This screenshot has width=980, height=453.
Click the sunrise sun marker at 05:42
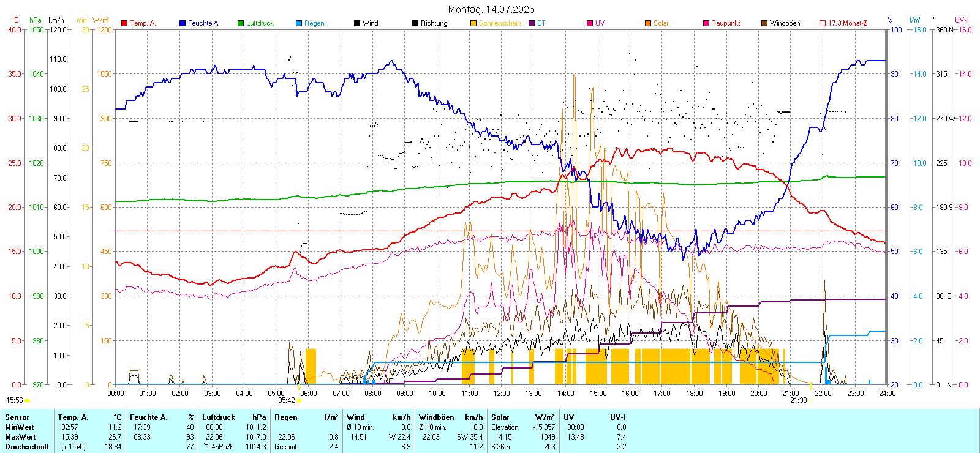(300, 400)
